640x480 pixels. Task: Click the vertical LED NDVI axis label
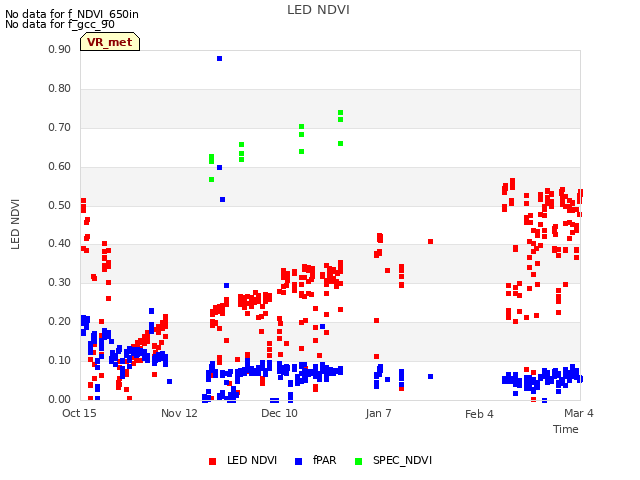(x=16, y=224)
